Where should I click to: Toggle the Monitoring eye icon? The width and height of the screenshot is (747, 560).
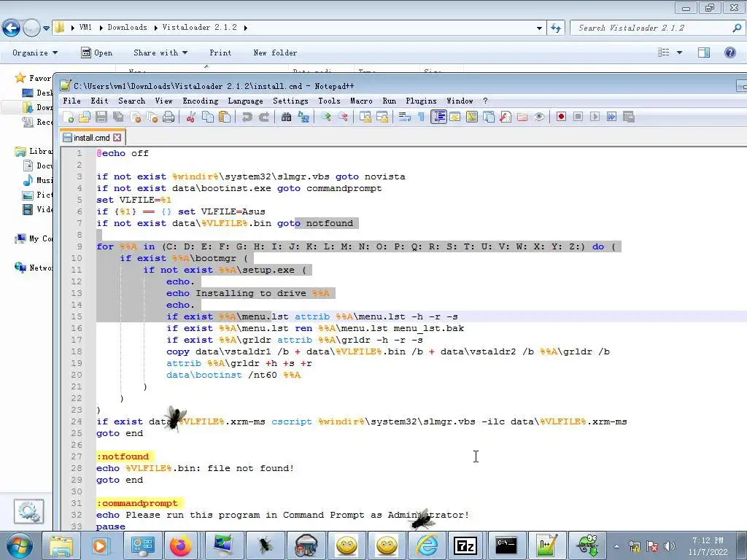539,117
